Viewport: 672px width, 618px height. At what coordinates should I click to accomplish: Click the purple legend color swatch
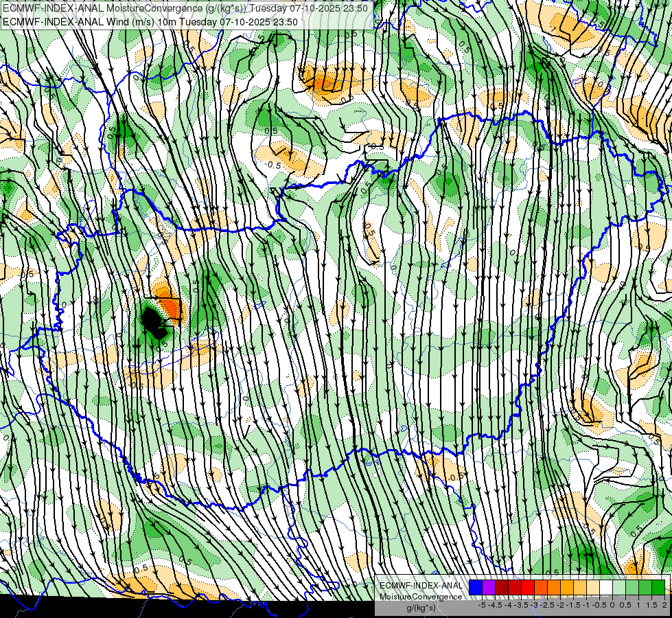(489, 587)
